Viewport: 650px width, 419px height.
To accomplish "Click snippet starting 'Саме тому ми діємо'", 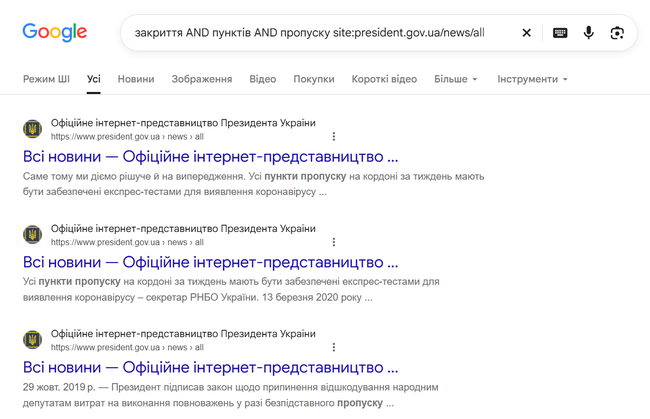I will pyautogui.click(x=254, y=184).
